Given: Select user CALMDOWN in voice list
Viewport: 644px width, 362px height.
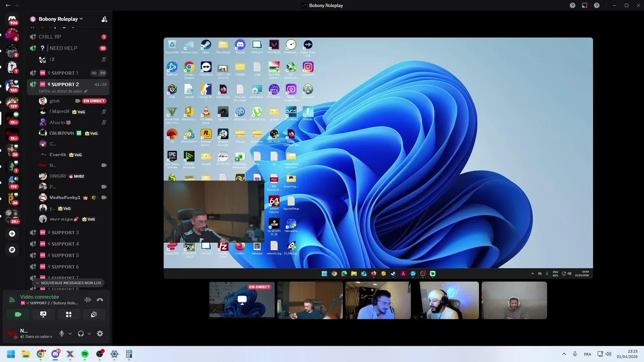Looking at the screenshot, I should [72, 133].
